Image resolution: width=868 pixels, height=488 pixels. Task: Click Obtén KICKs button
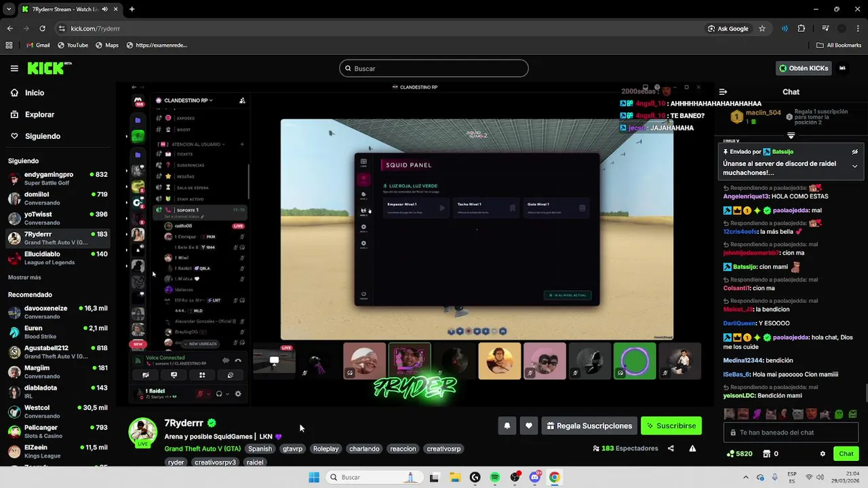[804, 68]
